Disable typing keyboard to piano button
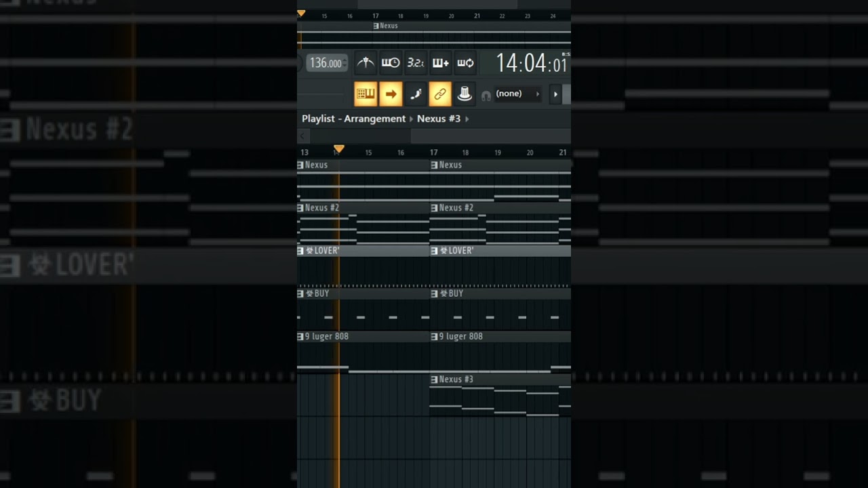Screen dimensions: 868x488 [366, 94]
